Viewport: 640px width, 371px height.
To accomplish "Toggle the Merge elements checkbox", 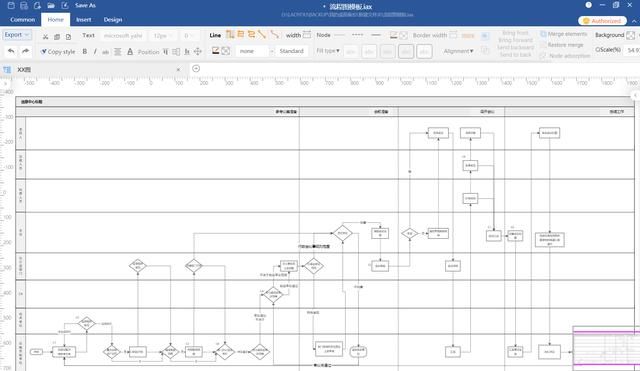I will (543, 34).
